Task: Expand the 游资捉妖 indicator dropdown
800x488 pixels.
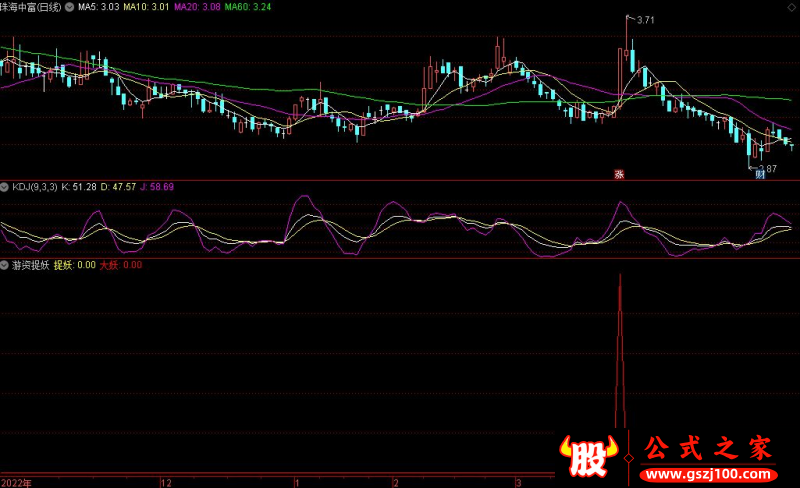Action: click(x=4, y=265)
